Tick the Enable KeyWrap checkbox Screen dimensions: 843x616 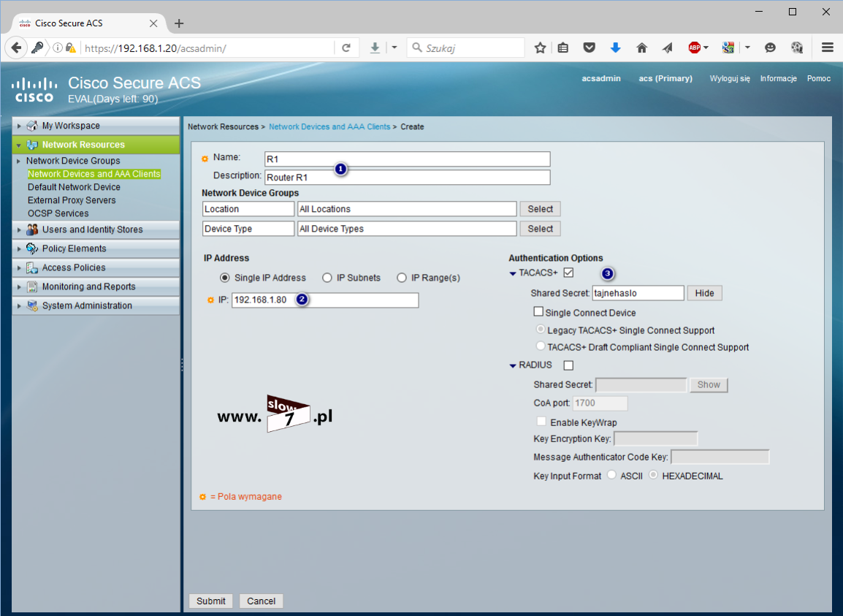541,421
